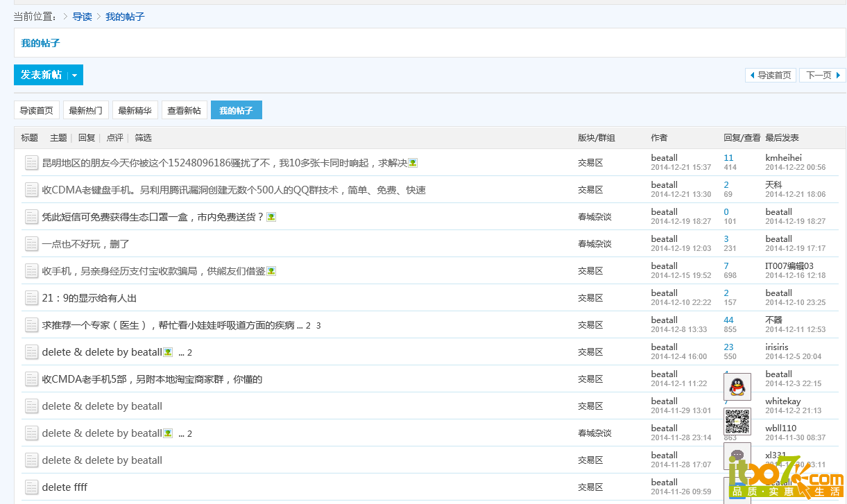Open post 收CMDA老手机5部
Viewport: 847px width, 504px height.
152,379
